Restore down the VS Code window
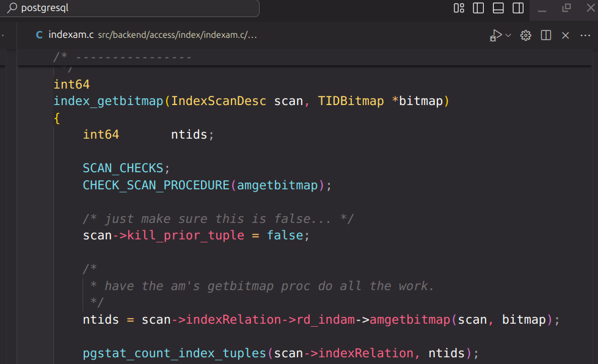598x364 pixels. pos(566,8)
